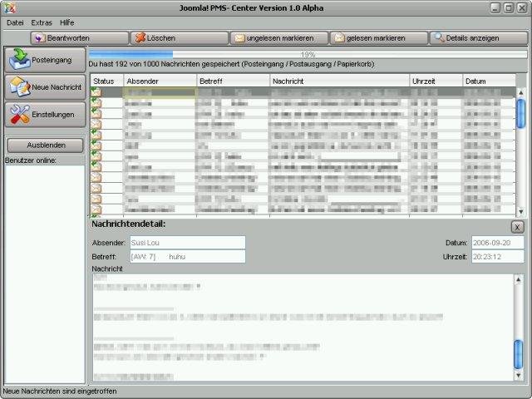
Task: Click the storage usage progress bar at 19%
Action: click(x=308, y=54)
